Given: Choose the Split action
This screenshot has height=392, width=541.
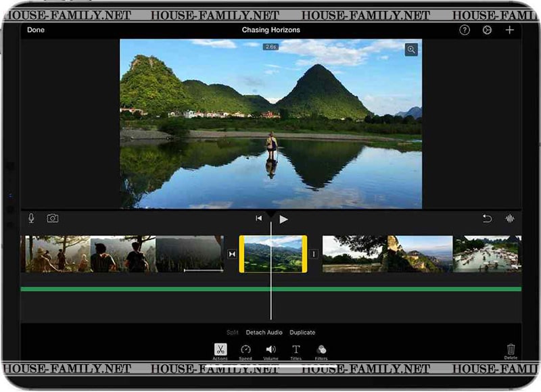Looking at the screenshot, I should (x=232, y=333).
